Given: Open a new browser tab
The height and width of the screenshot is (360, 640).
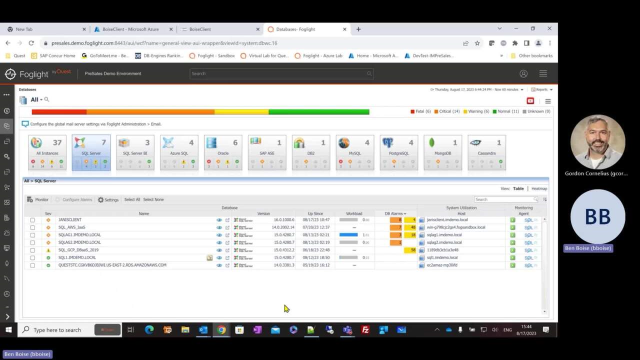Looking at the screenshot, I should point(358,29).
